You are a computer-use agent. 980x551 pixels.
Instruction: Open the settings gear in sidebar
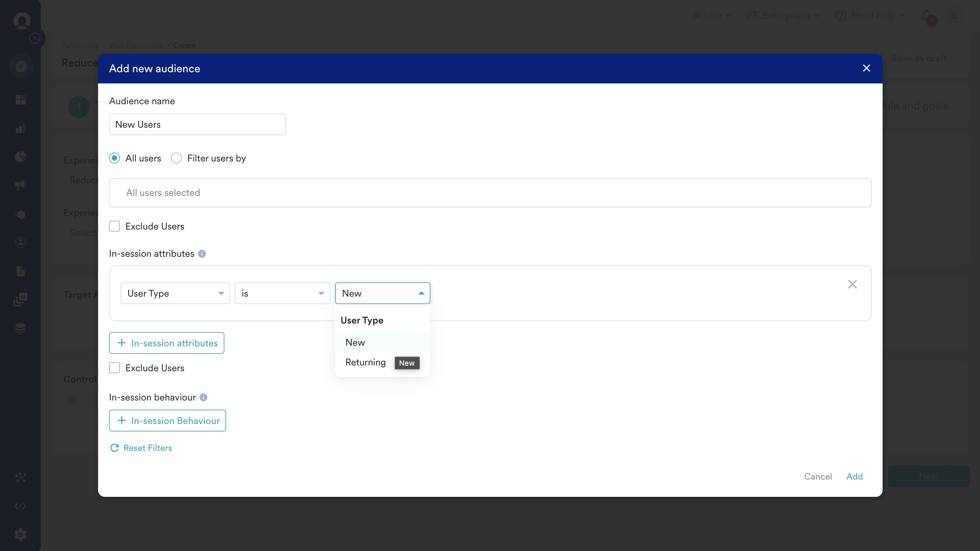20,535
